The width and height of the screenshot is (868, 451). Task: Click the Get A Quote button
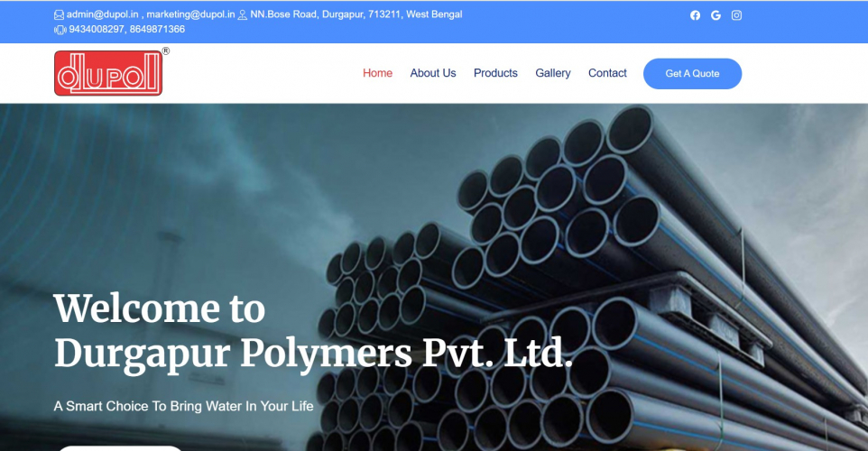point(693,74)
